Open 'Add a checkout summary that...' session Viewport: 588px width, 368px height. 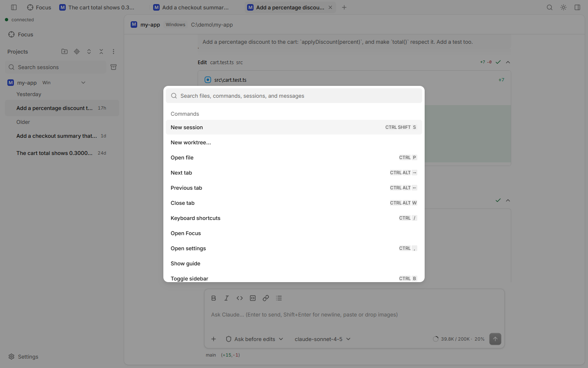click(x=62, y=136)
